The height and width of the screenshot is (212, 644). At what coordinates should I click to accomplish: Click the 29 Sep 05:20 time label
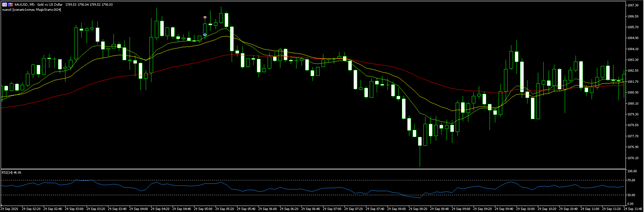225,209
